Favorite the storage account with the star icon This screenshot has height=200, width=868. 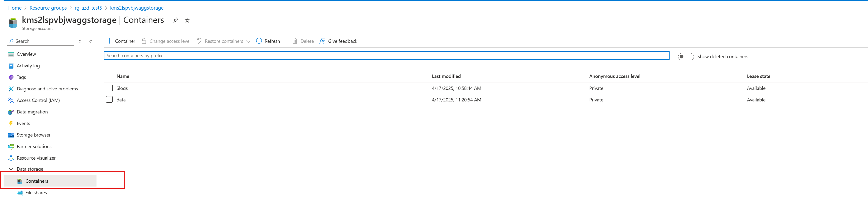click(x=187, y=20)
